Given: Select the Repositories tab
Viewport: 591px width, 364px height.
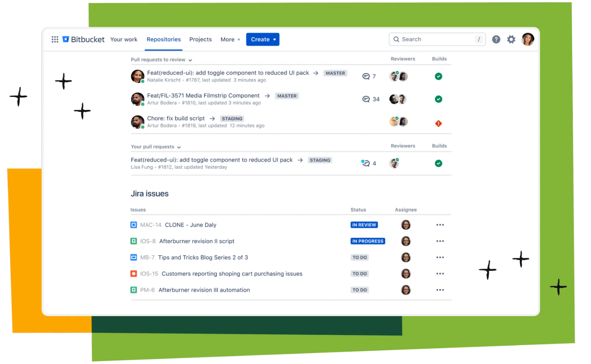Looking at the screenshot, I should pos(163,39).
